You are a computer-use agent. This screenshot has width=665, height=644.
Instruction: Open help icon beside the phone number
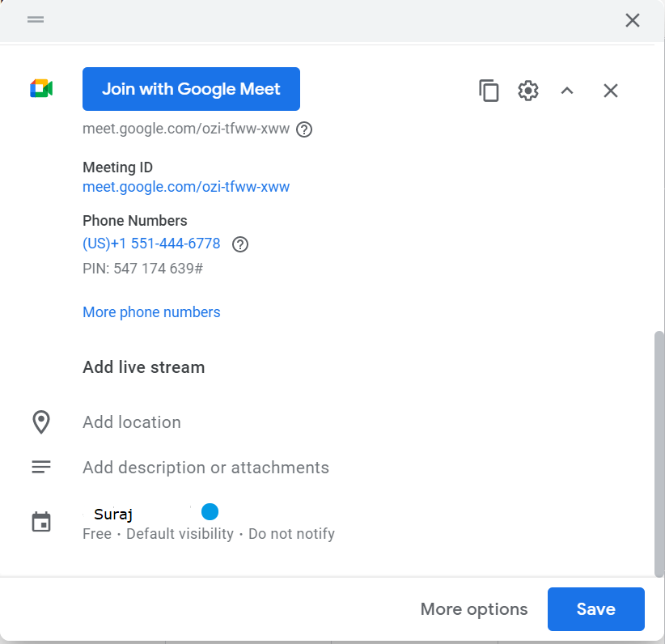(240, 244)
